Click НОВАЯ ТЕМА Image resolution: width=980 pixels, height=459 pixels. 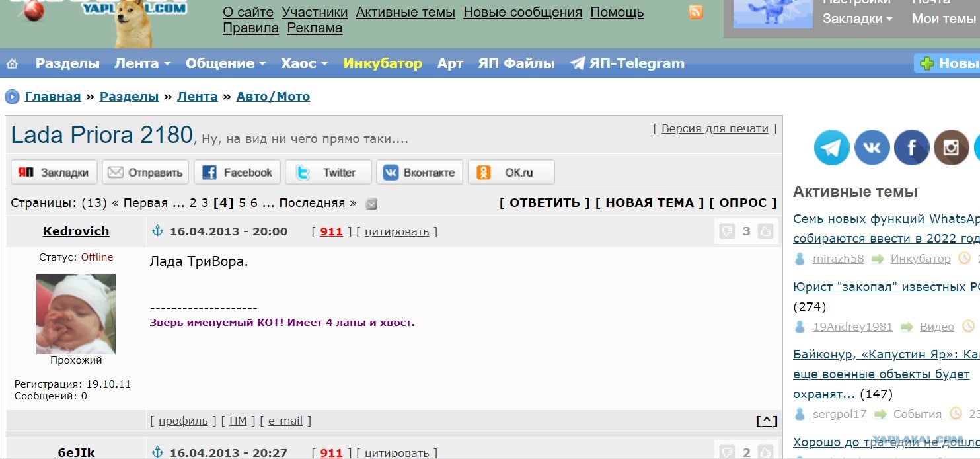click(650, 203)
